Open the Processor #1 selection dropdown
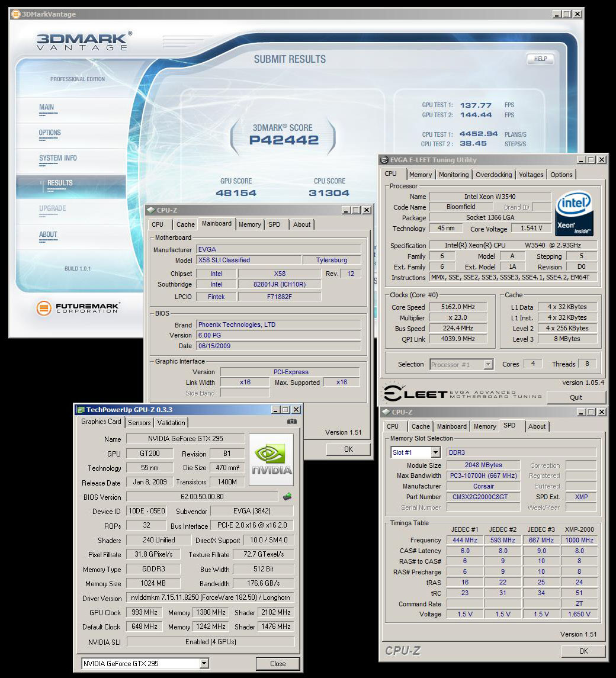616x678 pixels. click(x=489, y=364)
